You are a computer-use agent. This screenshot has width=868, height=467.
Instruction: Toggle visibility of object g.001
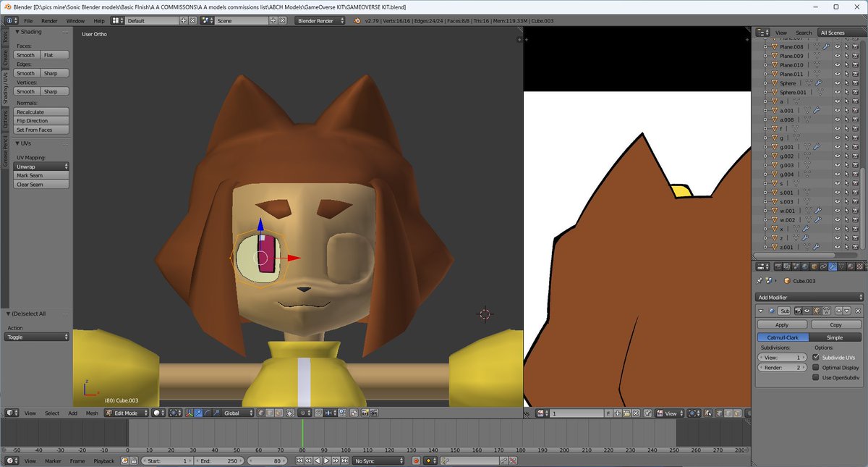tap(837, 147)
